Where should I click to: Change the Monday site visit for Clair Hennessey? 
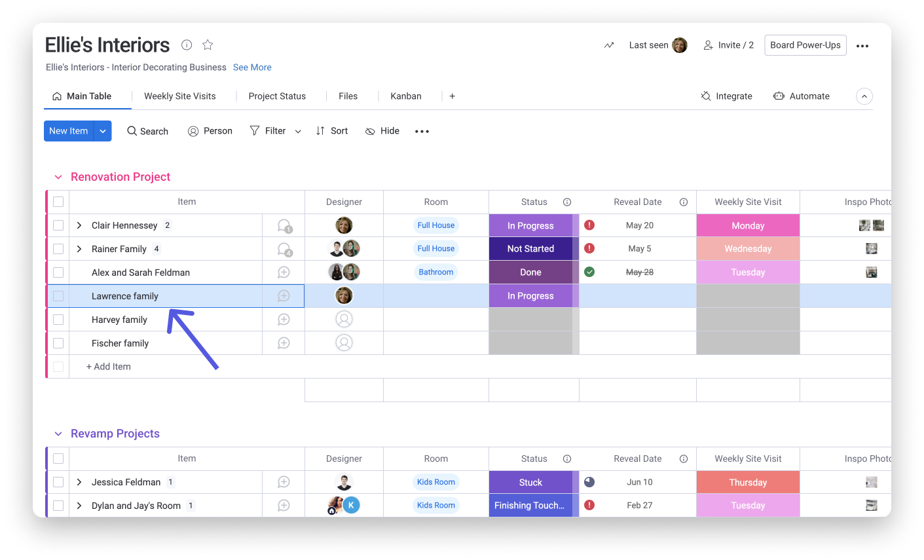[x=748, y=225]
